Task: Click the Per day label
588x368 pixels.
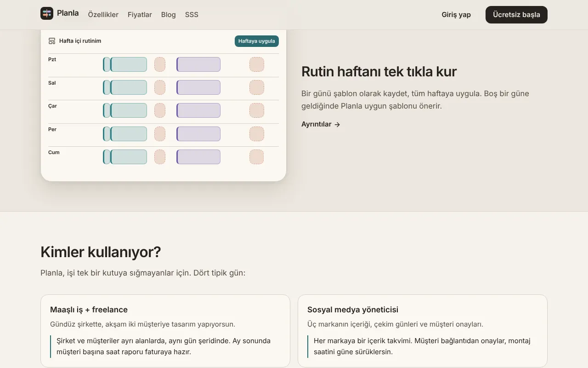Action: click(52, 129)
